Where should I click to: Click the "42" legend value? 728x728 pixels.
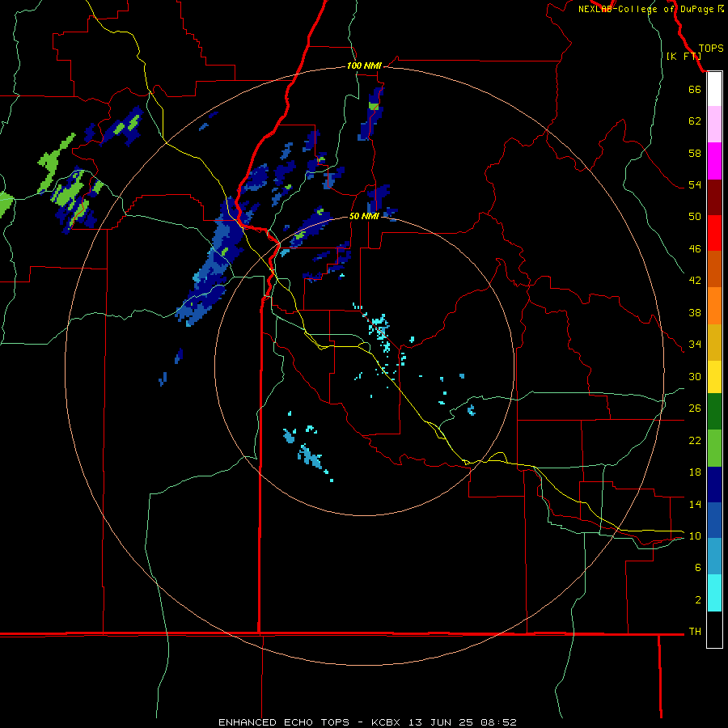tap(695, 281)
